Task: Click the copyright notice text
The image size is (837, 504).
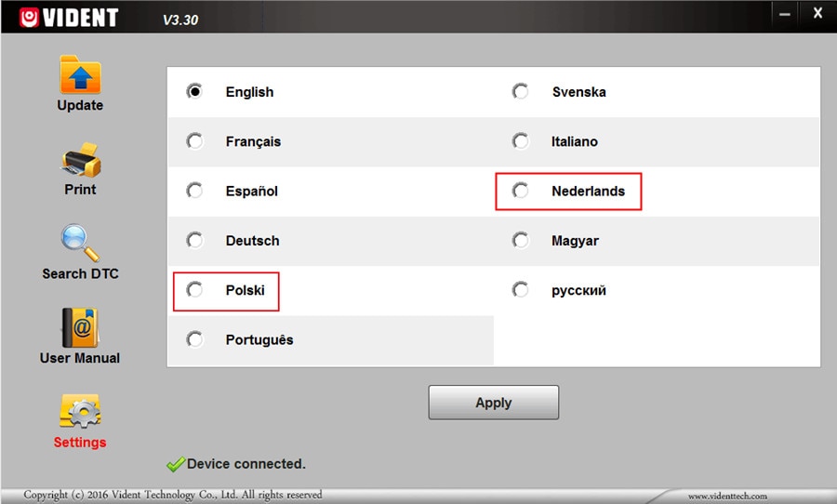Action: pos(173,495)
